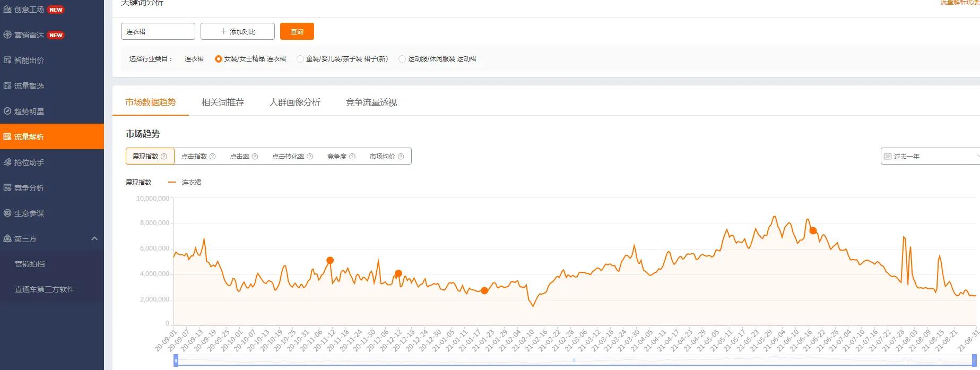Select 运动服/休闲服装 运动裙 radio

tap(402, 59)
